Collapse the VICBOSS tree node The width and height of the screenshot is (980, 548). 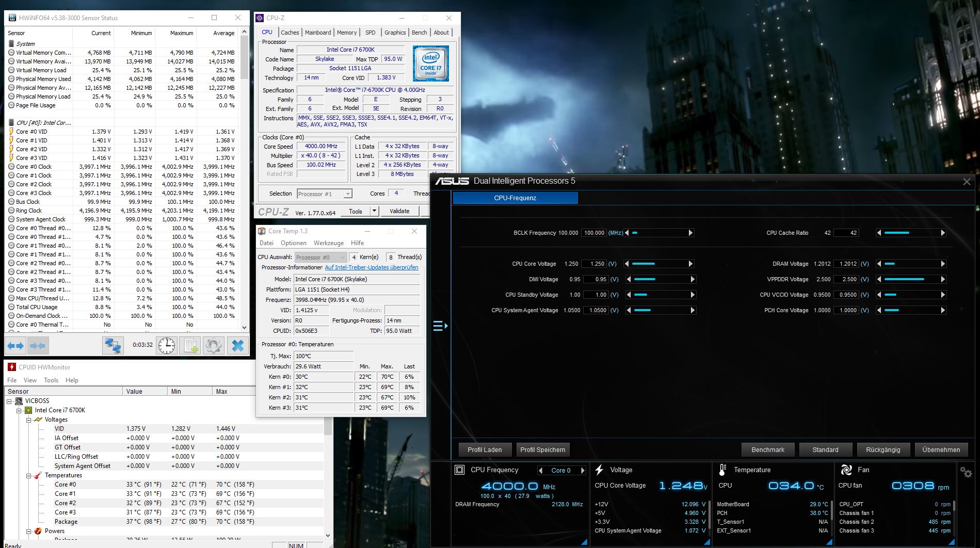9,401
